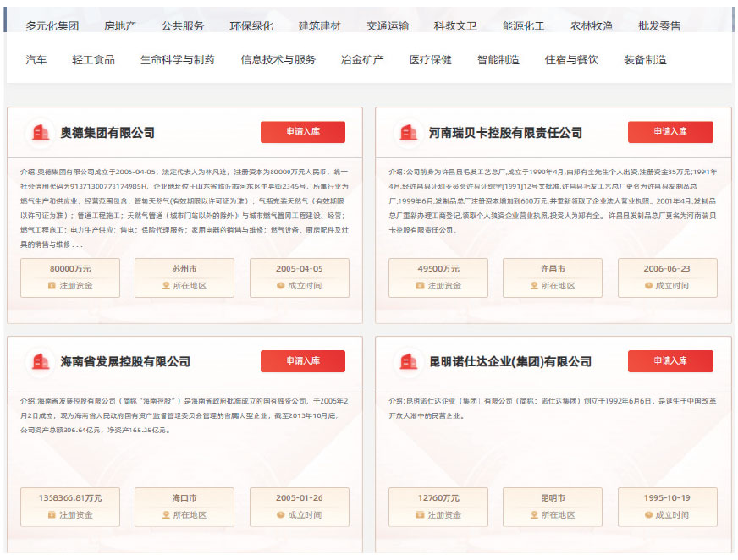
Task: Switch to the 房地产 category tab
Action: [119, 25]
